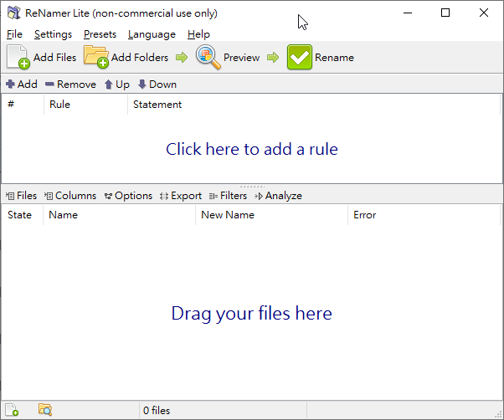Screen dimensions: 504x420
Task: Sort by the Name column header
Action: pos(119,214)
